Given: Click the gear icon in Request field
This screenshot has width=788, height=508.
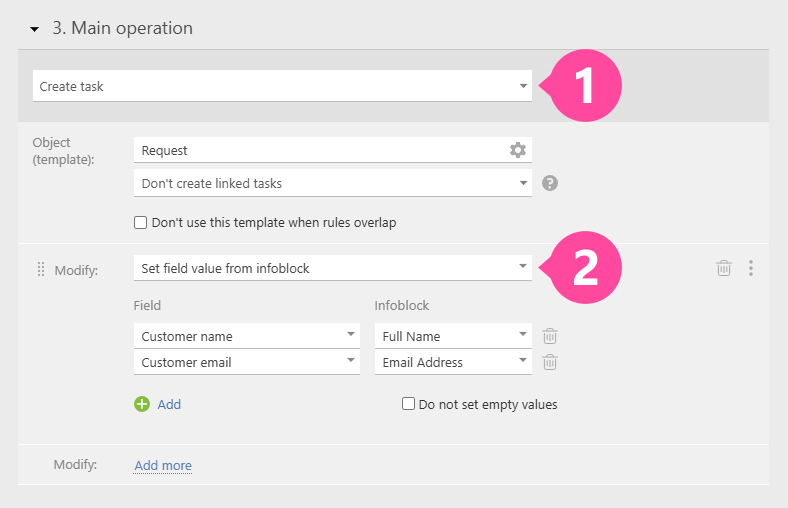Looking at the screenshot, I should (x=517, y=150).
